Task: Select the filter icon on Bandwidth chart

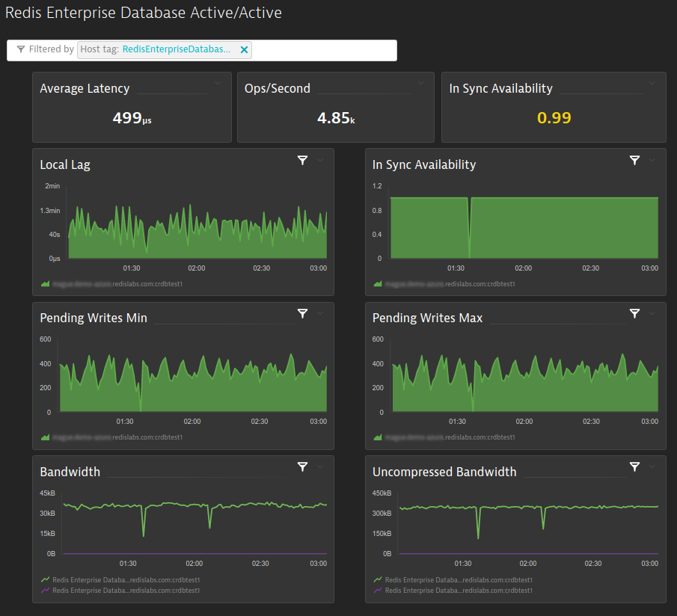Action: click(302, 466)
